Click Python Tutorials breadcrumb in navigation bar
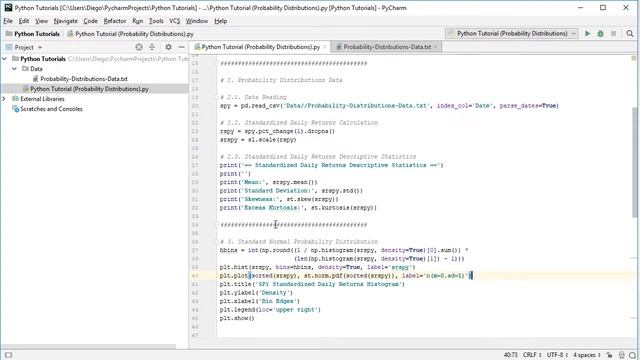The image size is (640, 360). click(33, 34)
